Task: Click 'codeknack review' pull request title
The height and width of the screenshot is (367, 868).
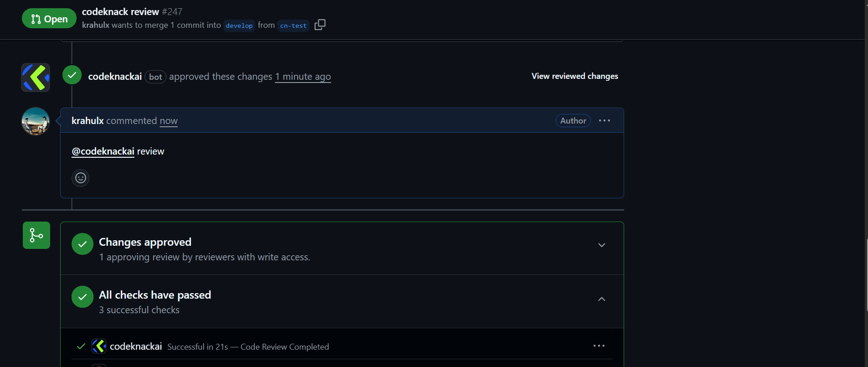Action: 120,12
